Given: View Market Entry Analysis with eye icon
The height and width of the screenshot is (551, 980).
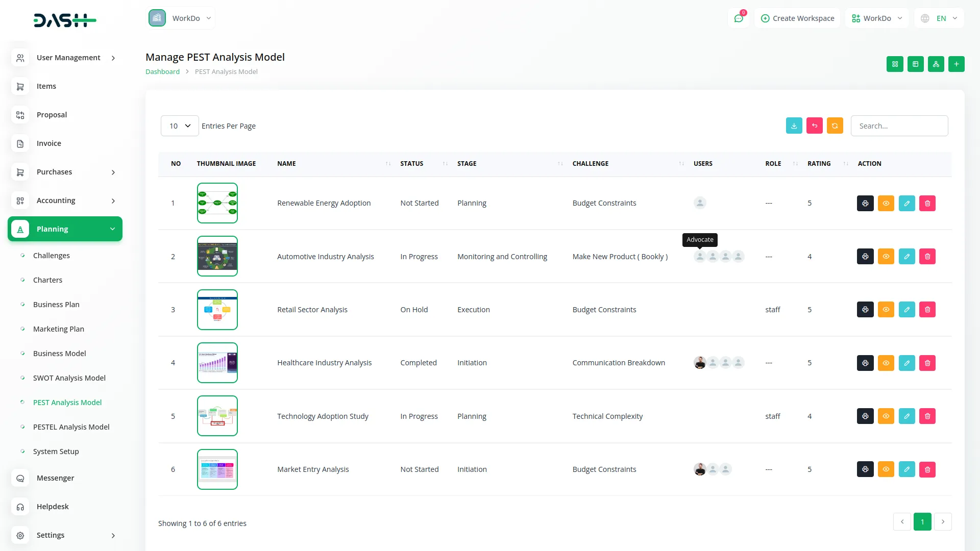Looking at the screenshot, I should (886, 469).
